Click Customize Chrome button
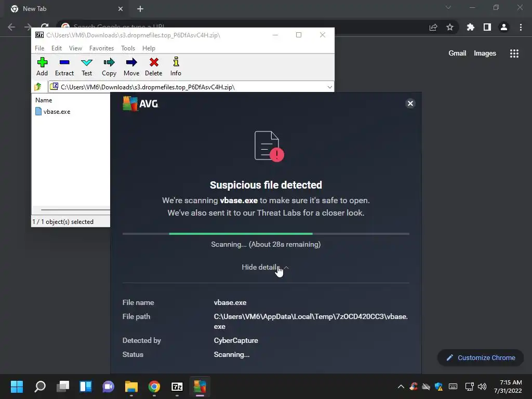The image size is (532, 399). click(x=481, y=357)
